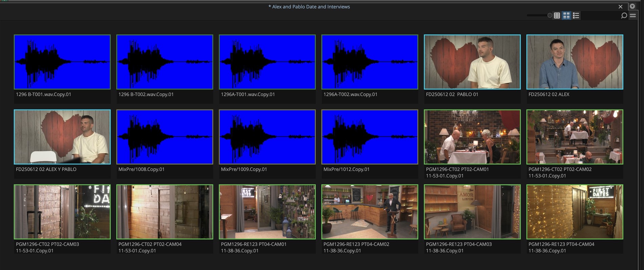Image resolution: width=644 pixels, height=270 pixels.
Task: Click the clip name text "FD250612 02 ALEX"
Action: point(549,95)
